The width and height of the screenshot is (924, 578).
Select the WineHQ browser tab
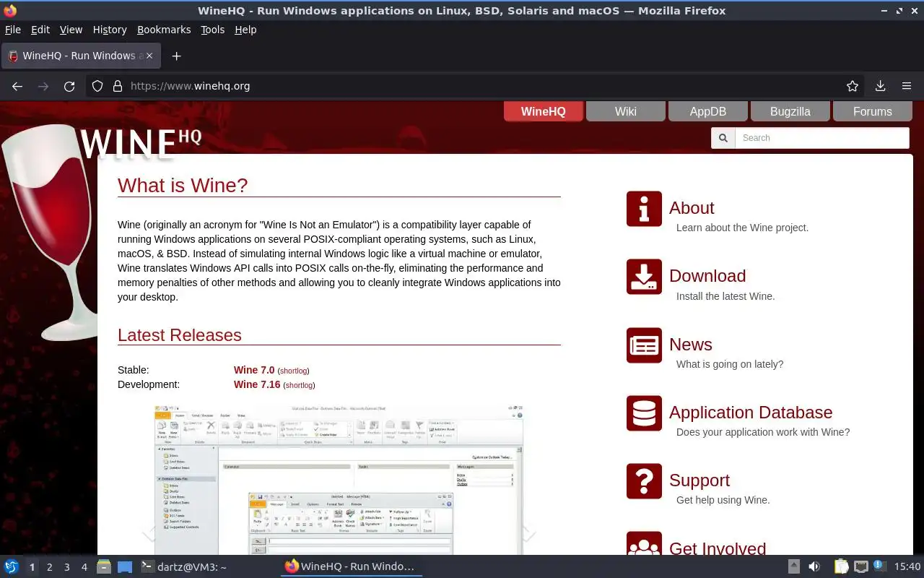(81, 56)
